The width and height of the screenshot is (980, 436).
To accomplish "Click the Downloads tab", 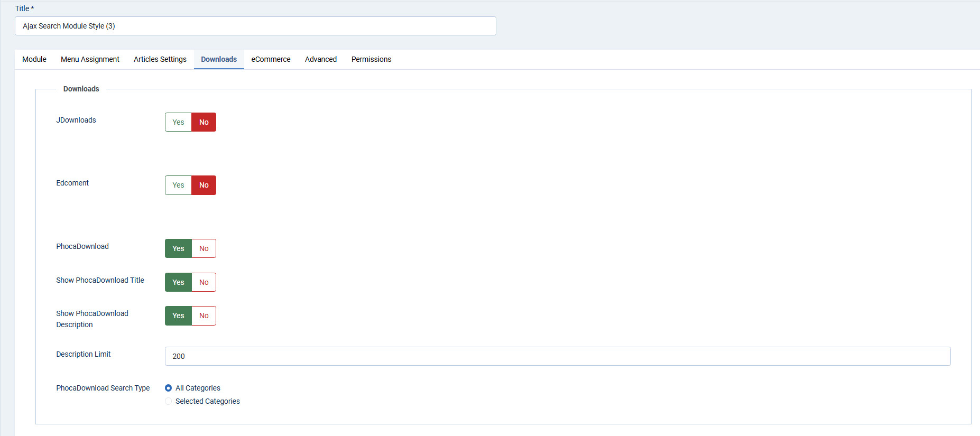I will tap(219, 59).
